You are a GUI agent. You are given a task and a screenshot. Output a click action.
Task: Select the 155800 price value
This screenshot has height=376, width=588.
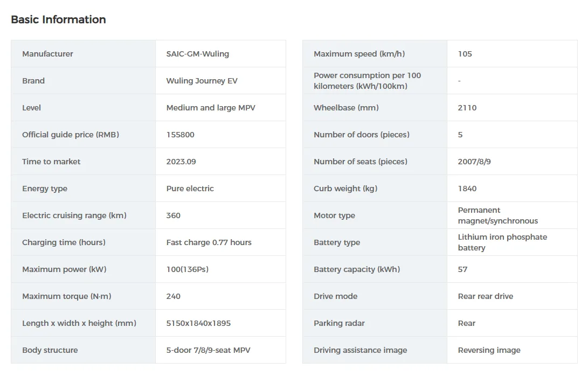180,135
